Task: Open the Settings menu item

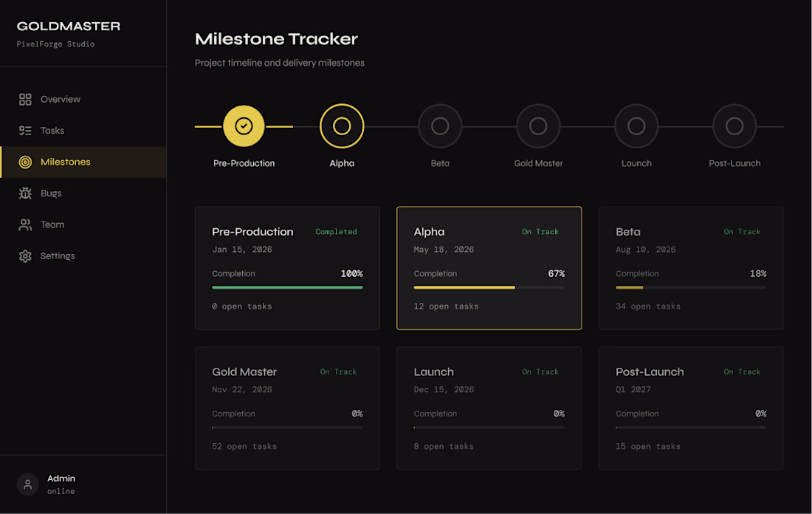Action: 83,256
